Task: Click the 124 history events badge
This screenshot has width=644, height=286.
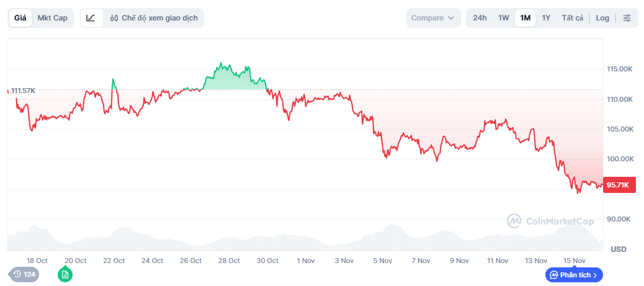Action: tap(24, 274)
